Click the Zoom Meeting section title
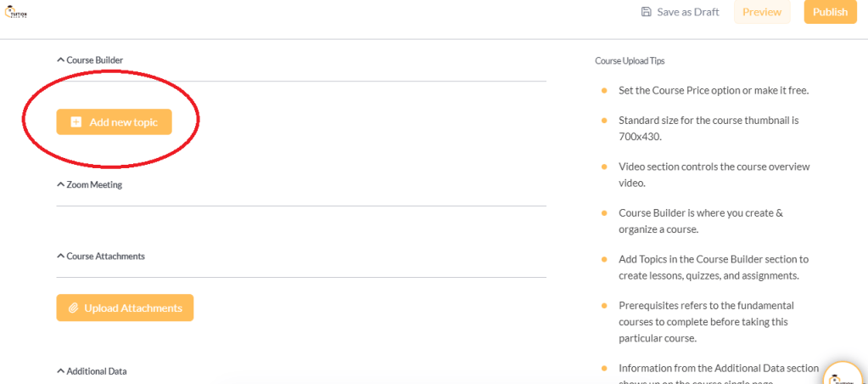Viewport: 868px width, 384px height. click(x=94, y=184)
